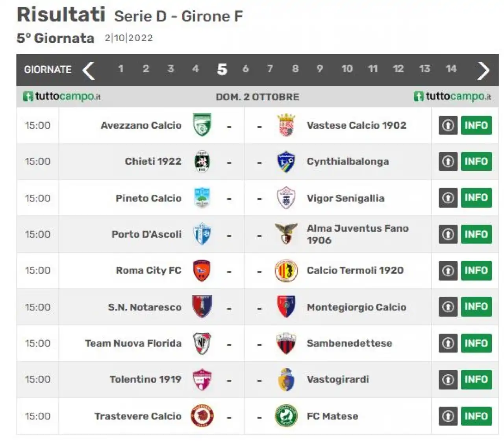Open INFO for Team Nuova Florida match
The image size is (504, 441).
point(476,343)
